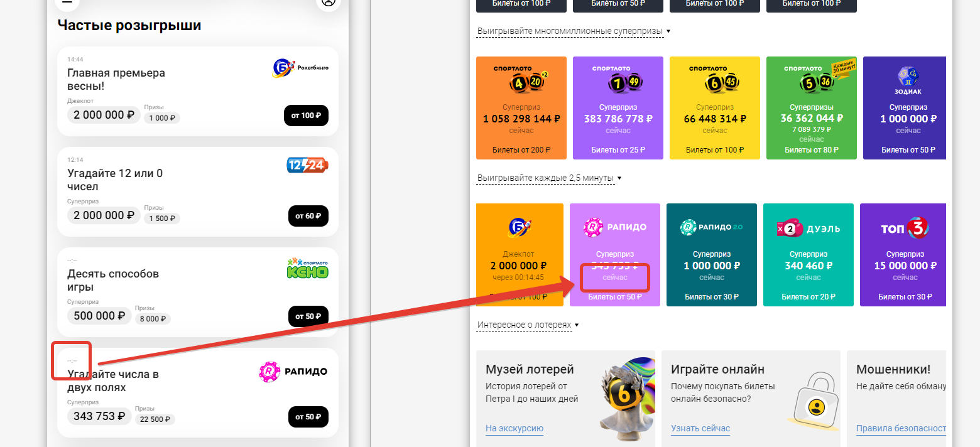Click the Рокетбинго logo in first card
980x447 pixels.
tap(300, 68)
